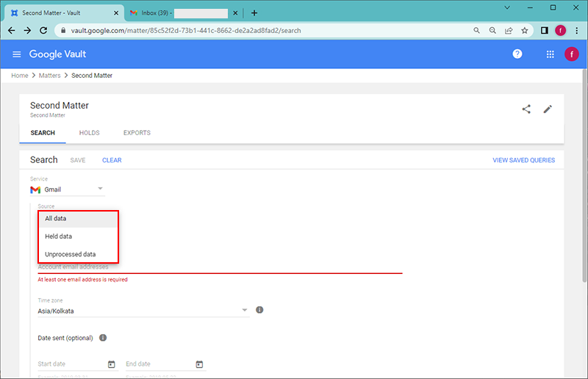The image size is (588, 379).
Task: Click the search icon in the address bar
Action: (476, 30)
